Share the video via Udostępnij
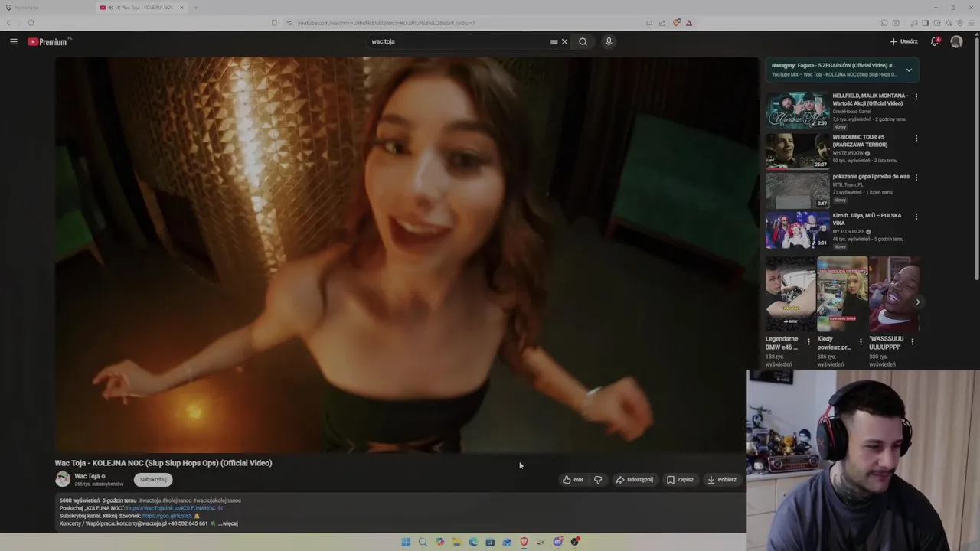The height and width of the screenshot is (551, 980). 635,480
